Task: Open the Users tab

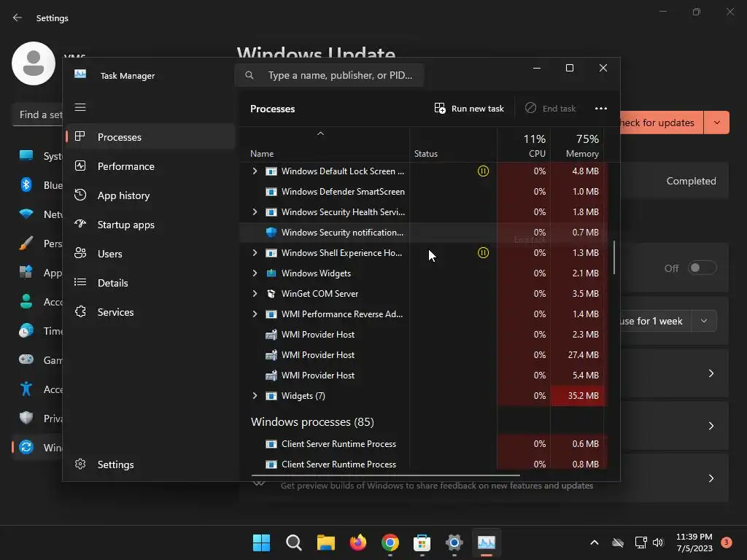Action: [150, 254]
